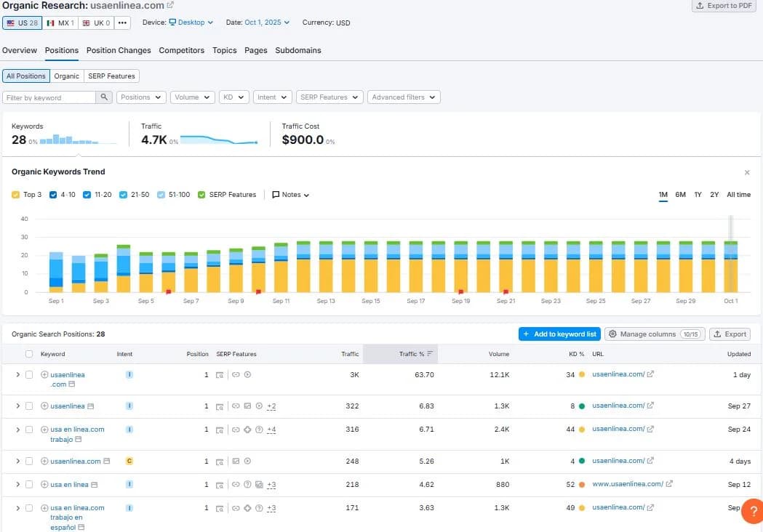Click Manage columns button
This screenshot has width=763, height=532.
coord(655,334)
